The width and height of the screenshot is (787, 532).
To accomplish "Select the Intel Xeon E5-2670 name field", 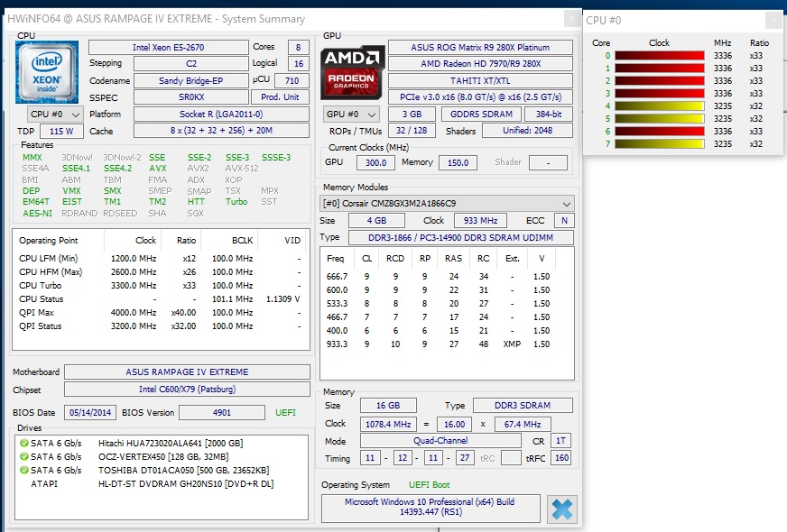I will tap(168, 48).
